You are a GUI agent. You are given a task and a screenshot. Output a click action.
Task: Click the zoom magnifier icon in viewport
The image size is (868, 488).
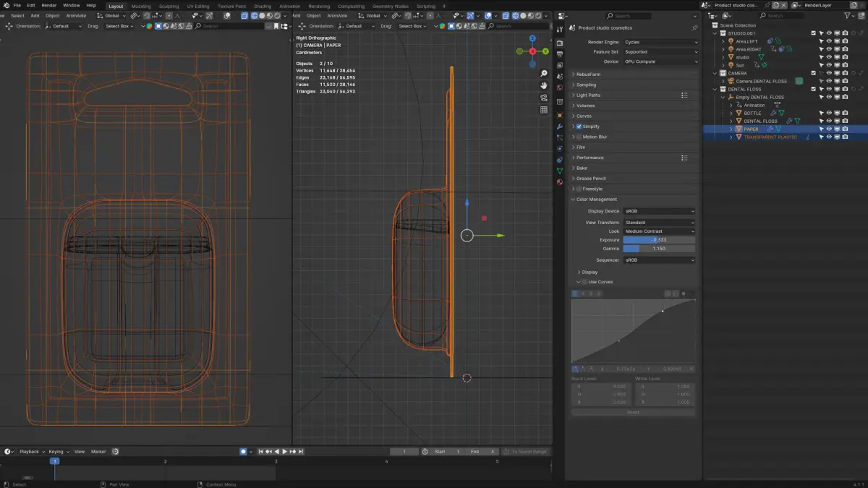[x=544, y=74]
